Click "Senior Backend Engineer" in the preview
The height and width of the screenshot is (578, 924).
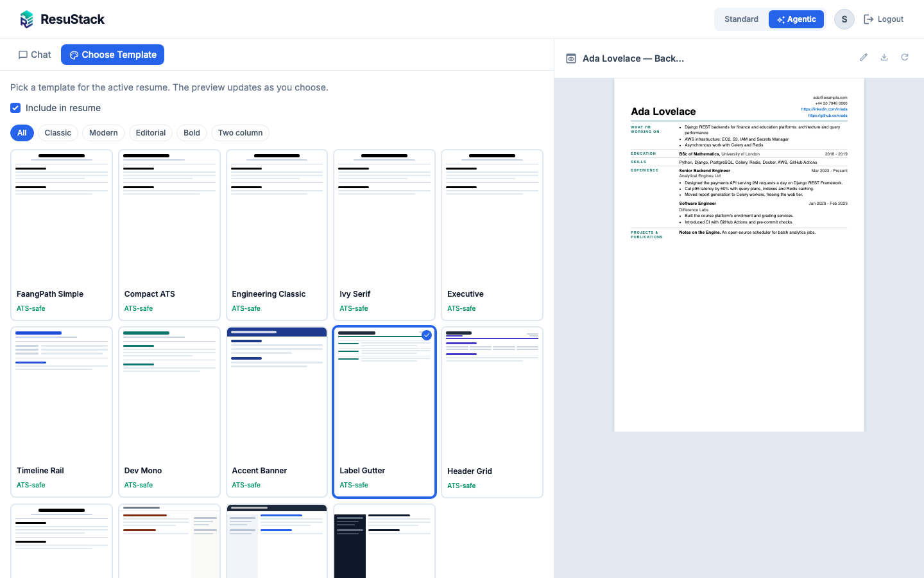[705, 171]
